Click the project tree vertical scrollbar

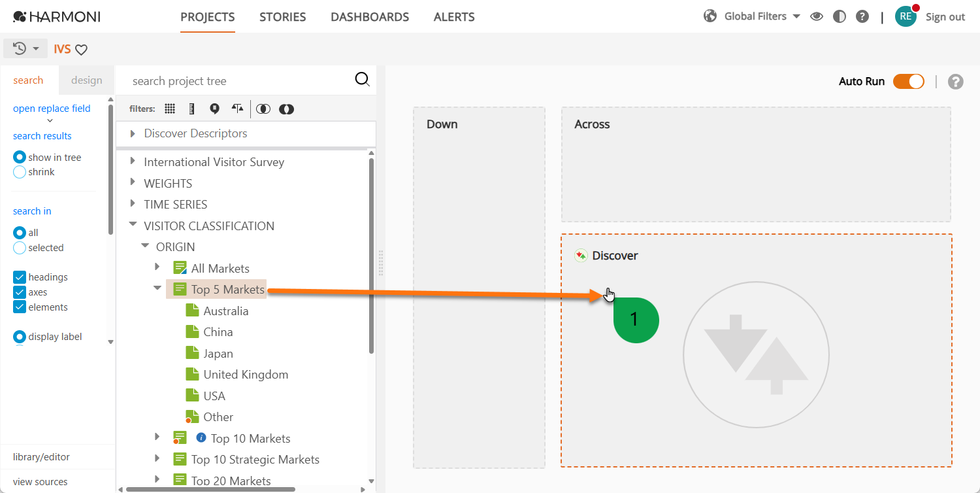pyautogui.click(x=371, y=255)
